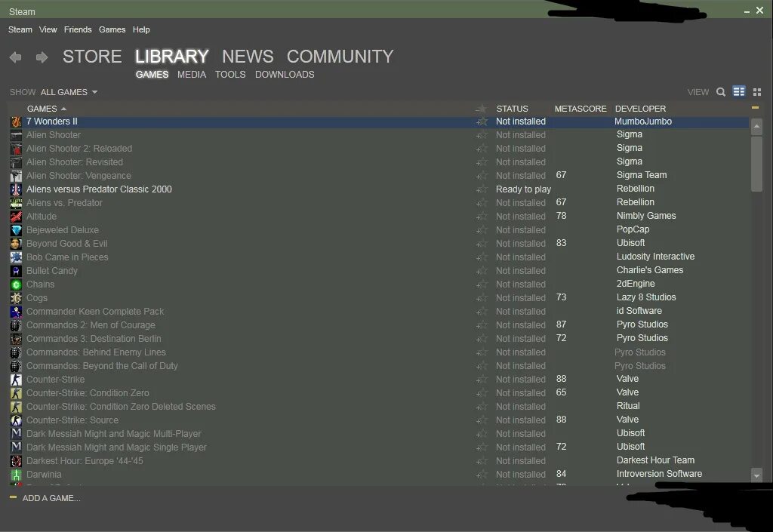This screenshot has width=773, height=532.
Task: Click the Dark Messiah Multi-Player icon
Action: 17,433
